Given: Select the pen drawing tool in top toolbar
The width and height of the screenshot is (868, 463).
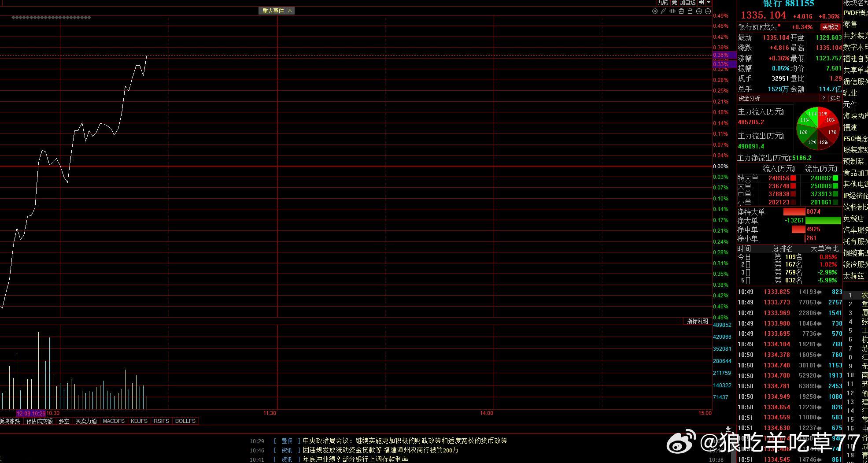Looking at the screenshot, I should (x=663, y=11).
